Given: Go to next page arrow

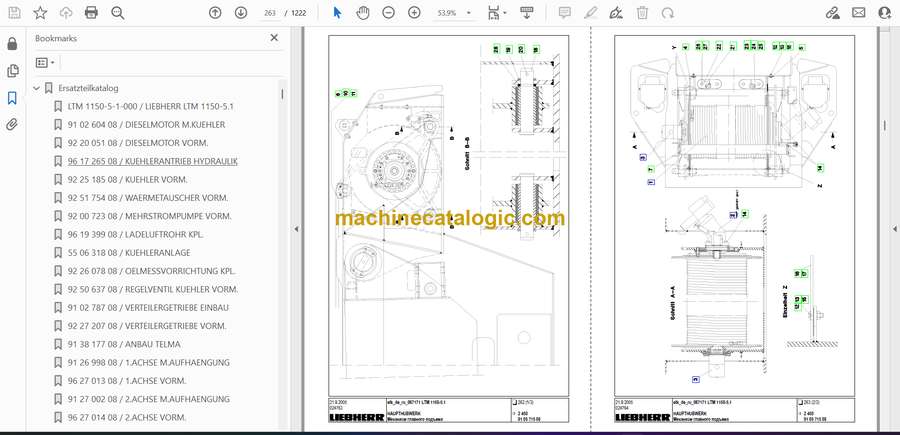Looking at the screenshot, I should click(x=240, y=13).
